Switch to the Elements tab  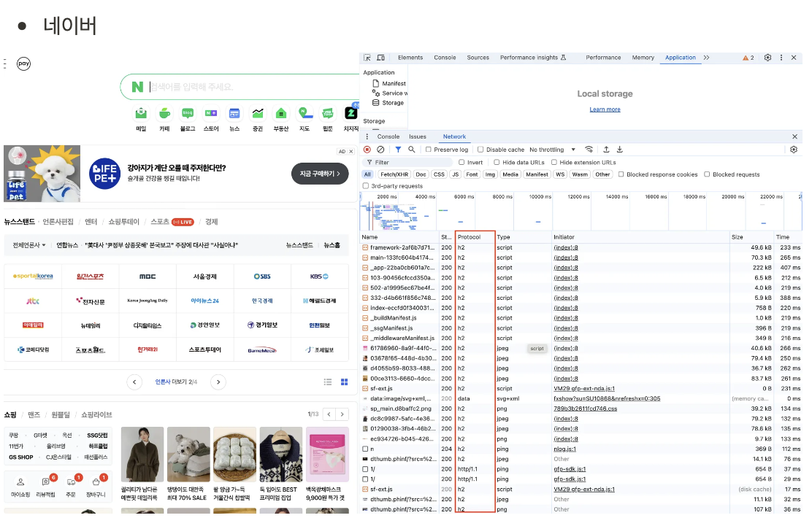click(410, 58)
